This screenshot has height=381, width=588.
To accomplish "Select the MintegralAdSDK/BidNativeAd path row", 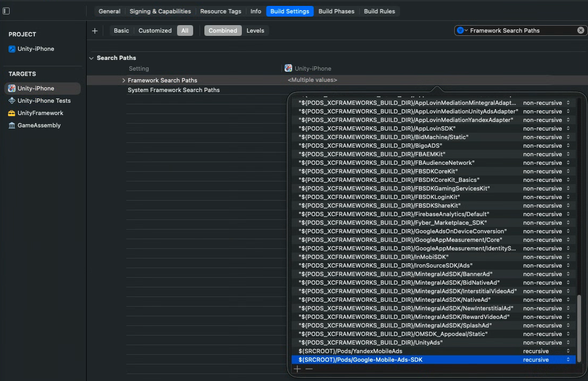I will [433, 283].
